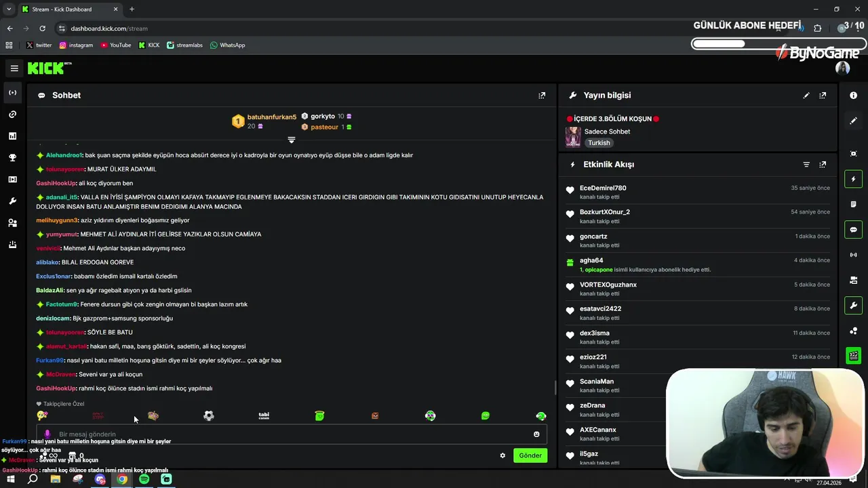Viewport: 868px width, 488px height.
Task: Reload the page with the refresh button
Action: coord(42,28)
